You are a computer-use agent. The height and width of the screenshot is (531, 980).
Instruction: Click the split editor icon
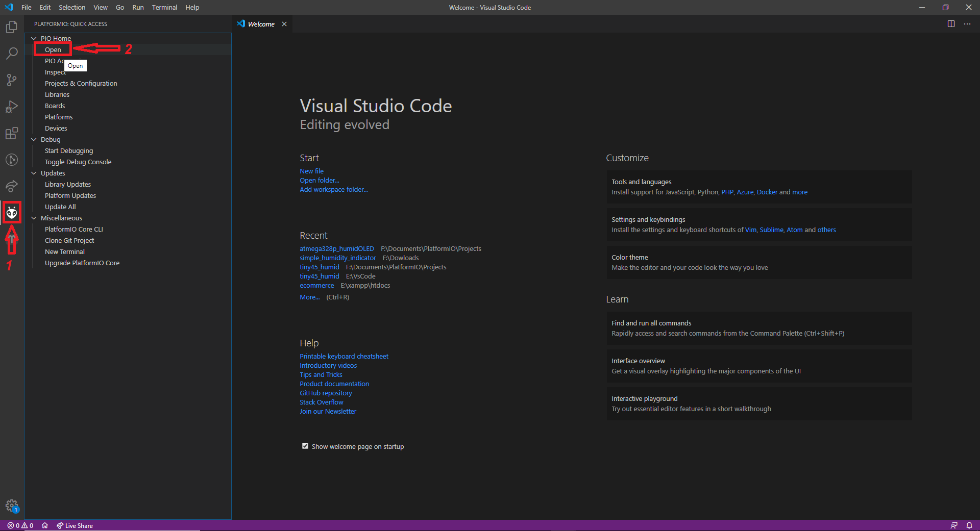951,24
